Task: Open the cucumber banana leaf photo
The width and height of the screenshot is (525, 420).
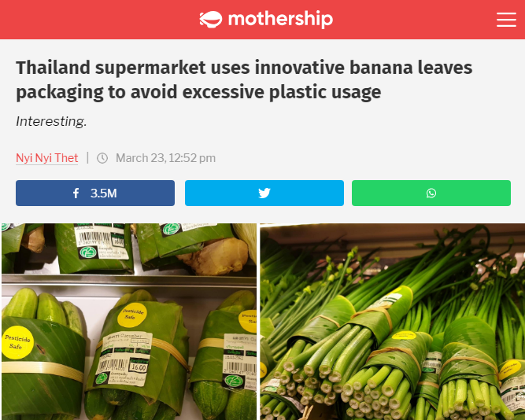Action: [129, 322]
